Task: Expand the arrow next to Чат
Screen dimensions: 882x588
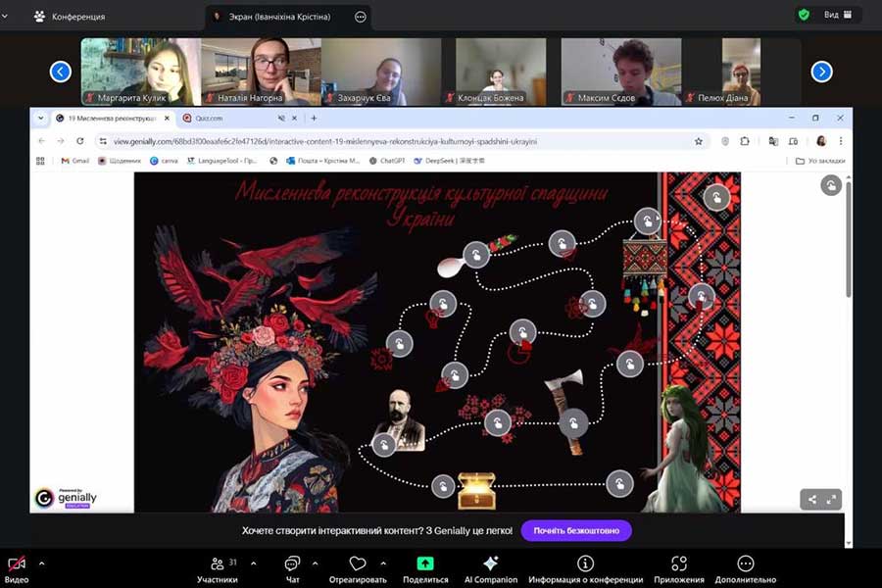Action: coord(315,563)
